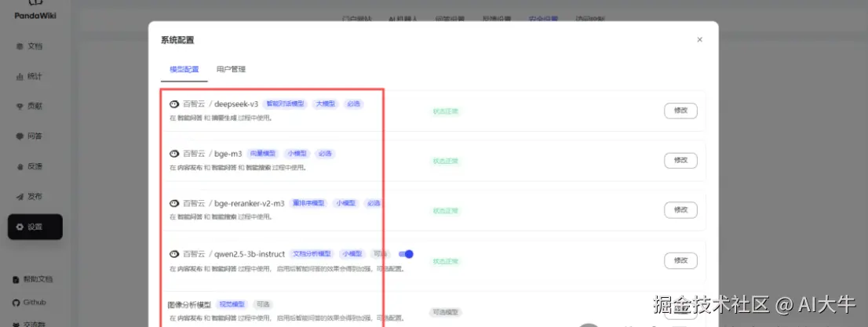The height and width of the screenshot is (327, 868).
Task: Click the 视觉模型 tag
Action: click(232, 305)
